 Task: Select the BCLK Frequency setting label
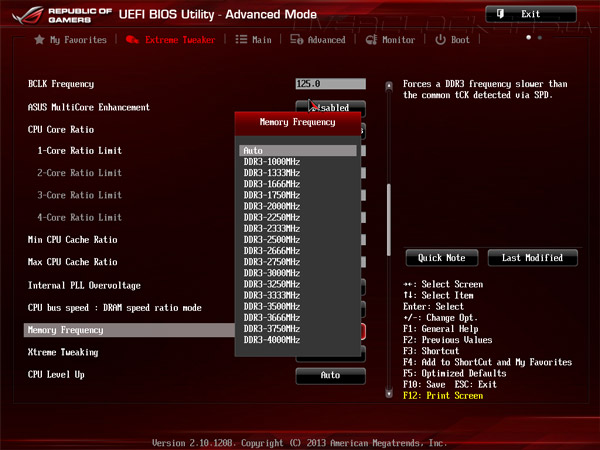61,84
